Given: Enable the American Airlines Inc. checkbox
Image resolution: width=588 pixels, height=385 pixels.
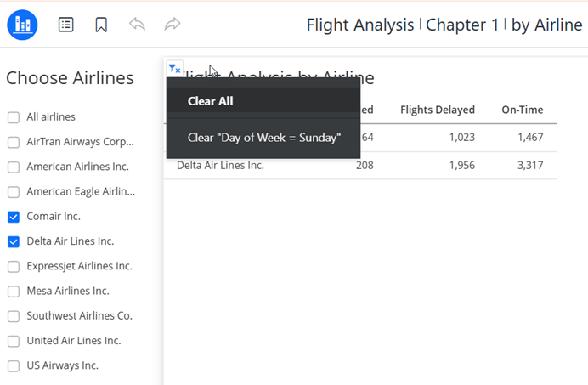Looking at the screenshot, I should point(14,167).
